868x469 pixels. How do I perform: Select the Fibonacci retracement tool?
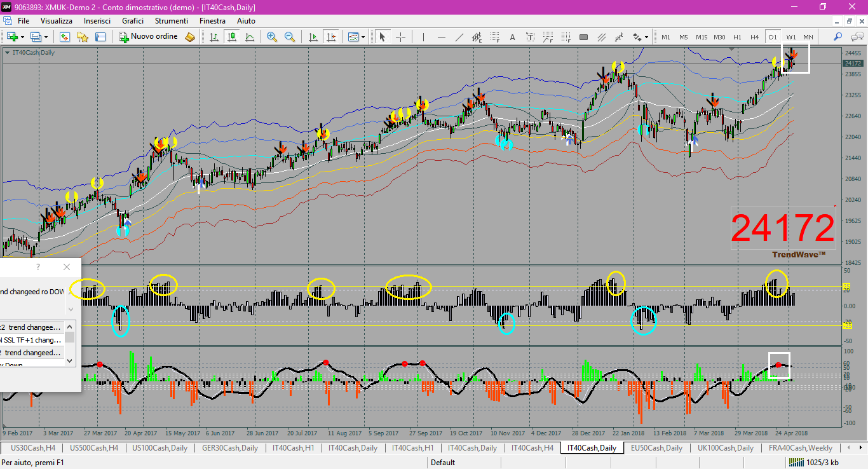[494, 37]
